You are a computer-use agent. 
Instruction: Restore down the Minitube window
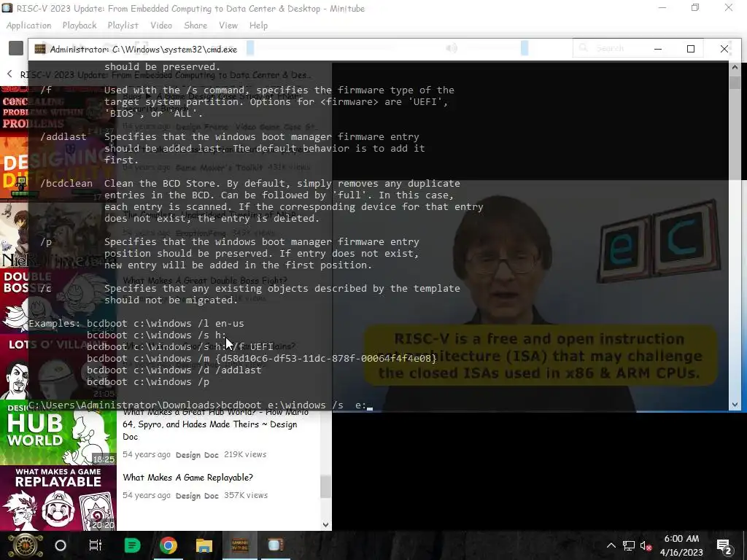(695, 7)
